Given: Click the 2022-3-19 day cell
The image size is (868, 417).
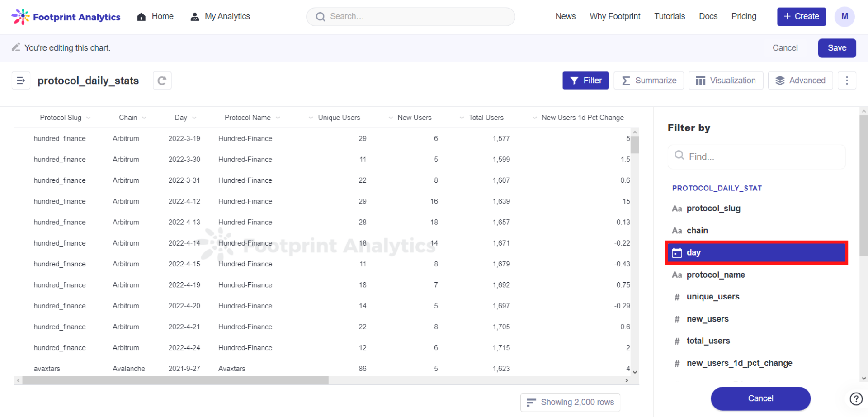Looking at the screenshot, I should click(184, 138).
